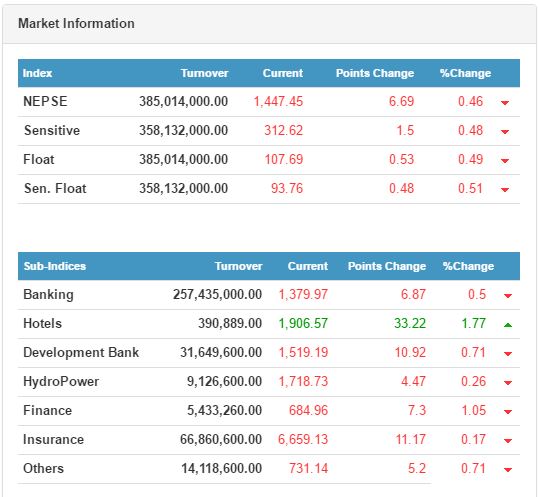Click Development Bank current value 1,519.19

[303, 353]
